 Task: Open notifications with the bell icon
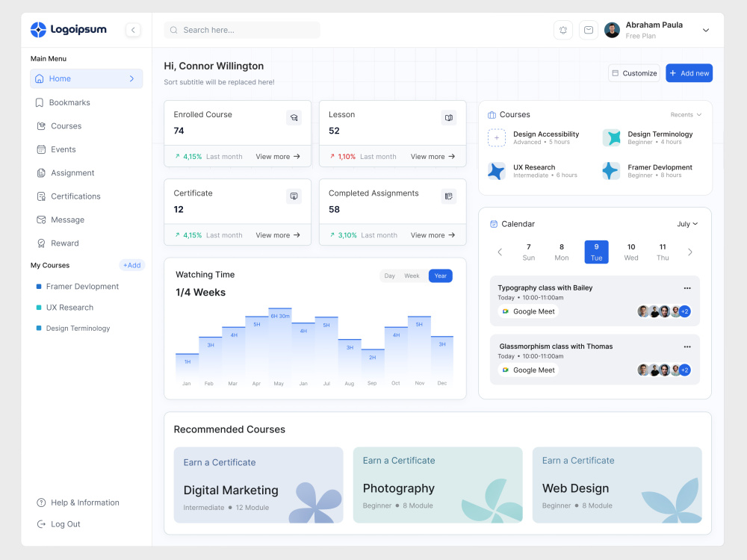tap(563, 30)
